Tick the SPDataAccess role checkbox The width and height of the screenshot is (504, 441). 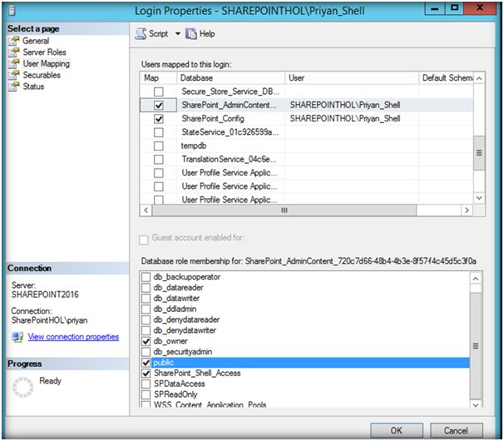tap(146, 384)
